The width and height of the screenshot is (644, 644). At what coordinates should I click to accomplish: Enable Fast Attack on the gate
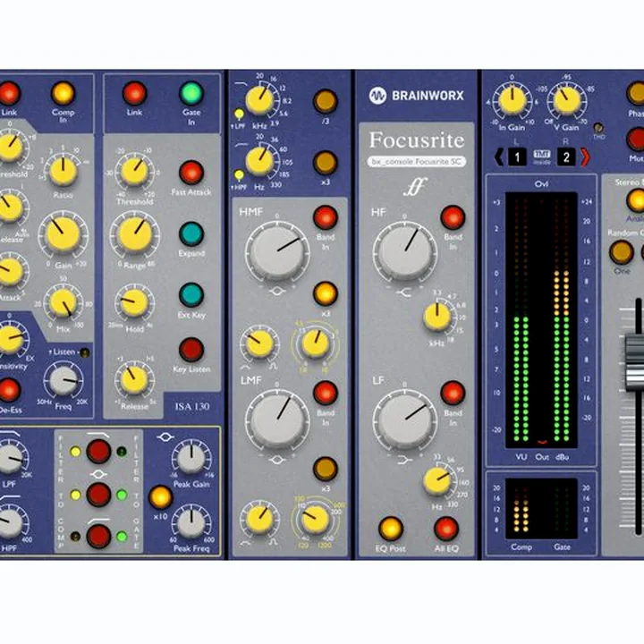(x=191, y=173)
